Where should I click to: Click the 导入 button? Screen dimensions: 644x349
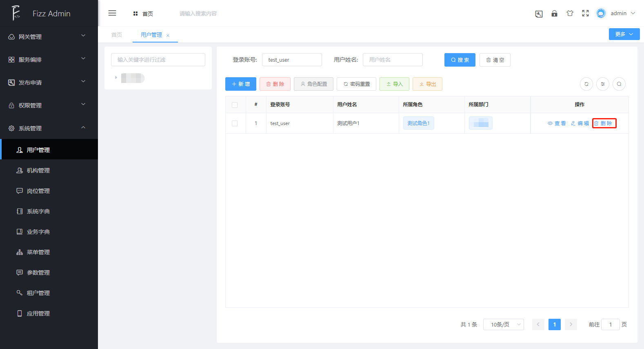[x=394, y=84]
